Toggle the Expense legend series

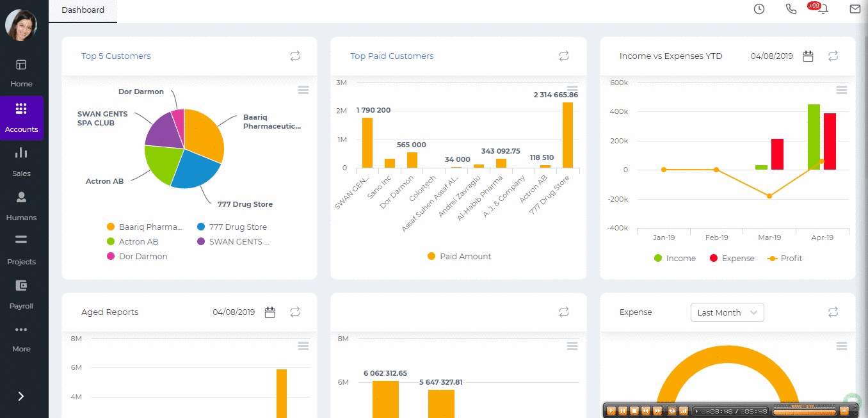coord(732,259)
